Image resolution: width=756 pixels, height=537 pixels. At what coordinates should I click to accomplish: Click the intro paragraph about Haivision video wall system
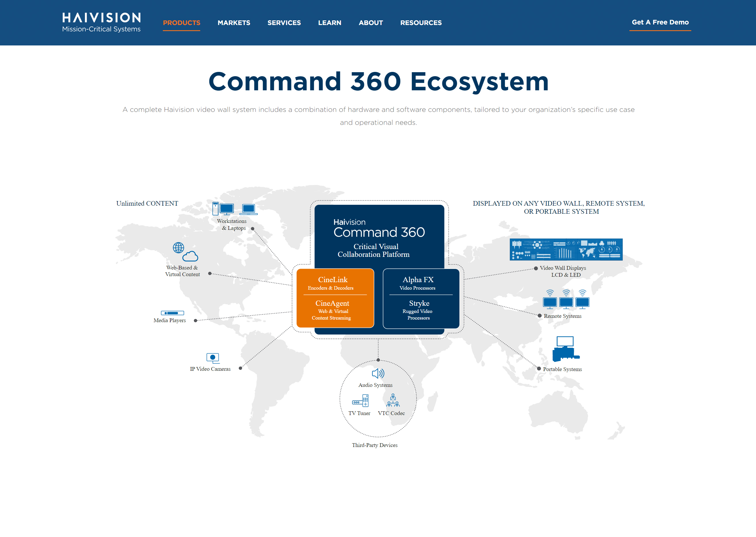pyautogui.click(x=378, y=116)
